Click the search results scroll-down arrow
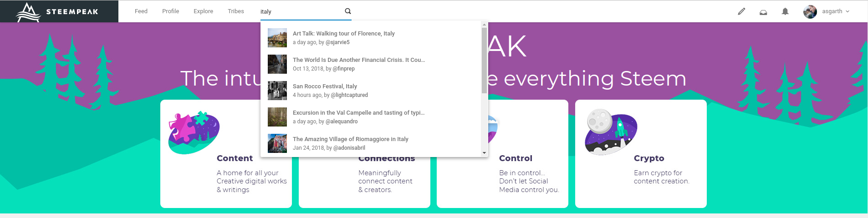The width and height of the screenshot is (868, 218). pyautogui.click(x=484, y=153)
